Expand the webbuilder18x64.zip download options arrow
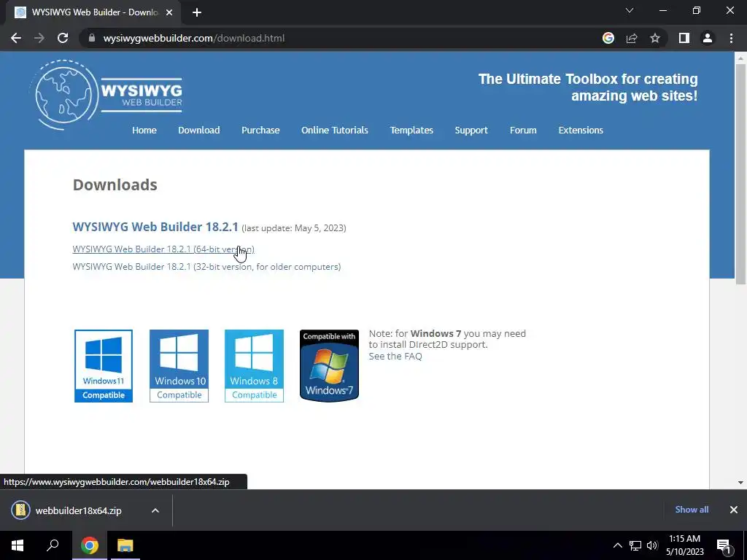747x560 pixels. [x=155, y=510]
